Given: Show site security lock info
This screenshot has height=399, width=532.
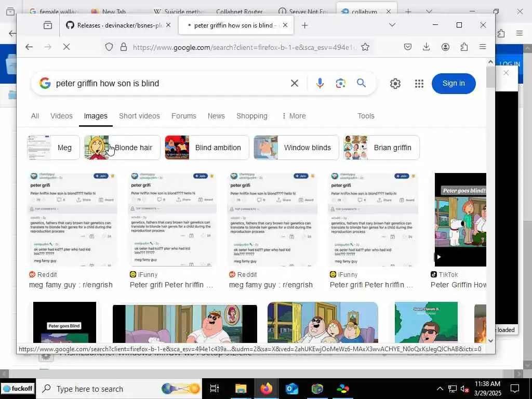Looking at the screenshot, I should pyautogui.click(x=124, y=47).
